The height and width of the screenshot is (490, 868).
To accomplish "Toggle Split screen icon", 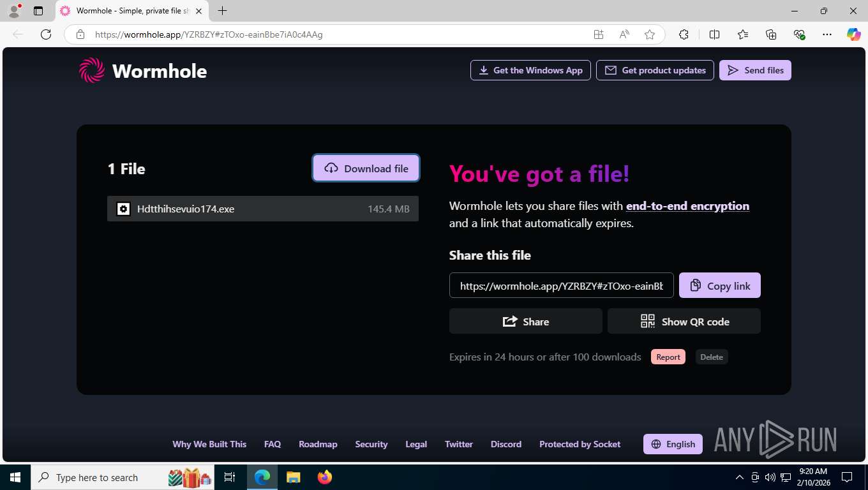I will tap(714, 34).
